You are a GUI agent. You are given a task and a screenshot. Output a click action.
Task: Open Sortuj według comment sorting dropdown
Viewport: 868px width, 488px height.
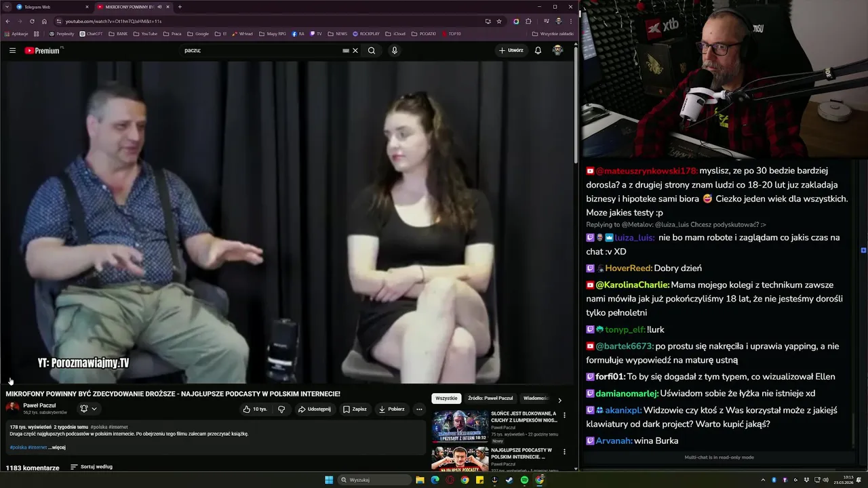[x=92, y=467]
